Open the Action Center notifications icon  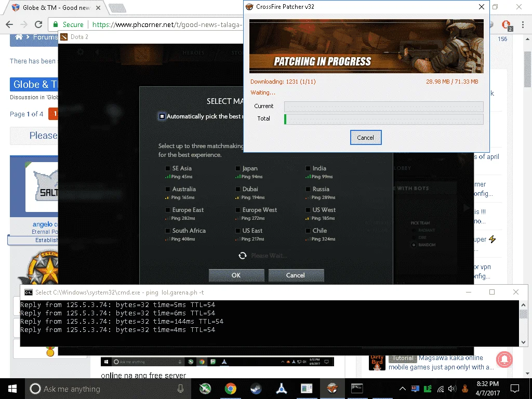click(x=515, y=389)
